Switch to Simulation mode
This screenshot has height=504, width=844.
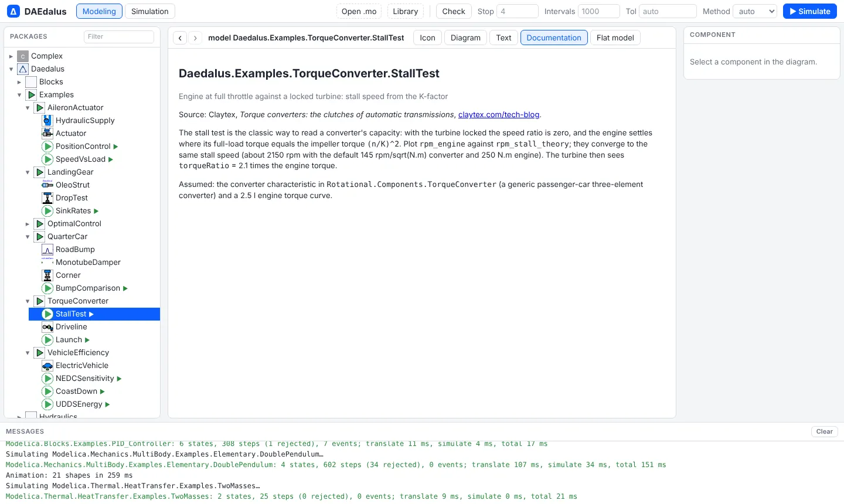[150, 11]
